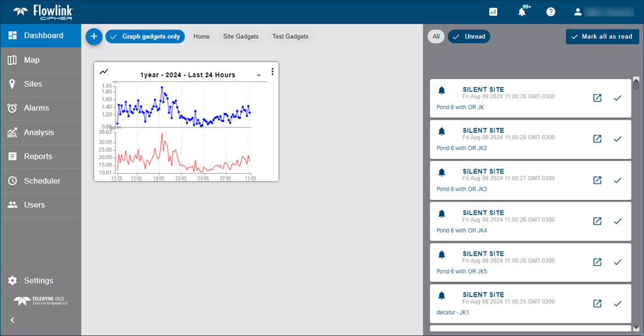Select the All notifications filter chip
The image size is (644, 336).
click(x=436, y=36)
